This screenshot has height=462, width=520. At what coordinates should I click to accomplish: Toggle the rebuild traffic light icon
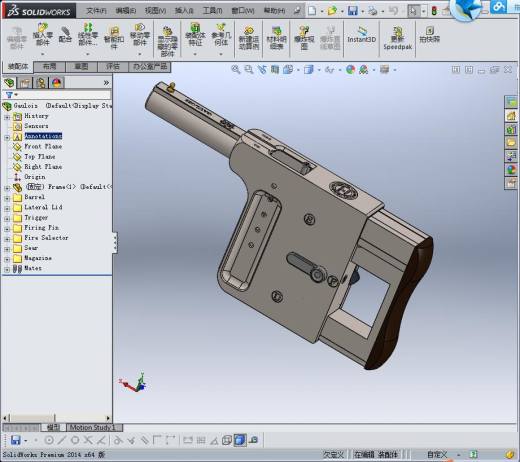[x=434, y=11]
